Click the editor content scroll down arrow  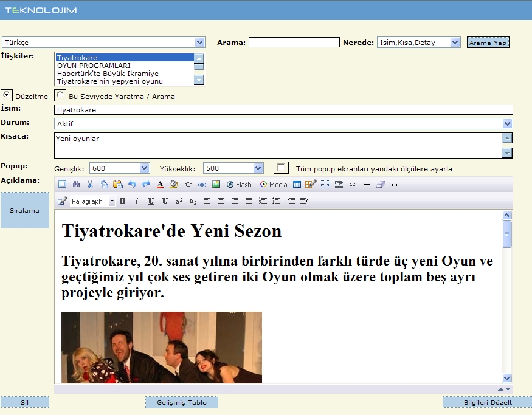point(506,378)
